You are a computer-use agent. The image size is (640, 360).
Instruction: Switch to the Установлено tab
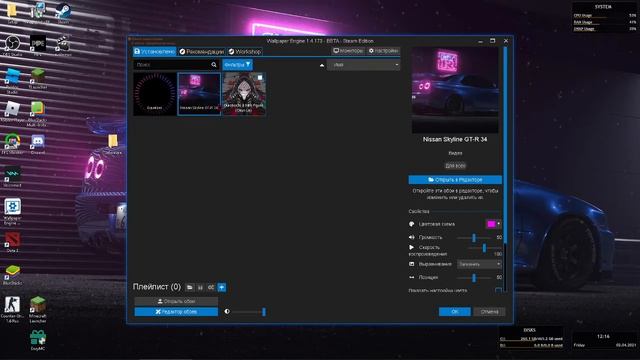(x=155, y=51)
